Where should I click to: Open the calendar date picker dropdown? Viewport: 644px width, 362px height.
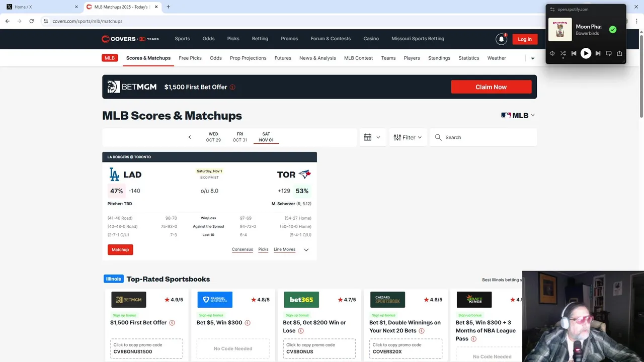[x=372, y=137]
